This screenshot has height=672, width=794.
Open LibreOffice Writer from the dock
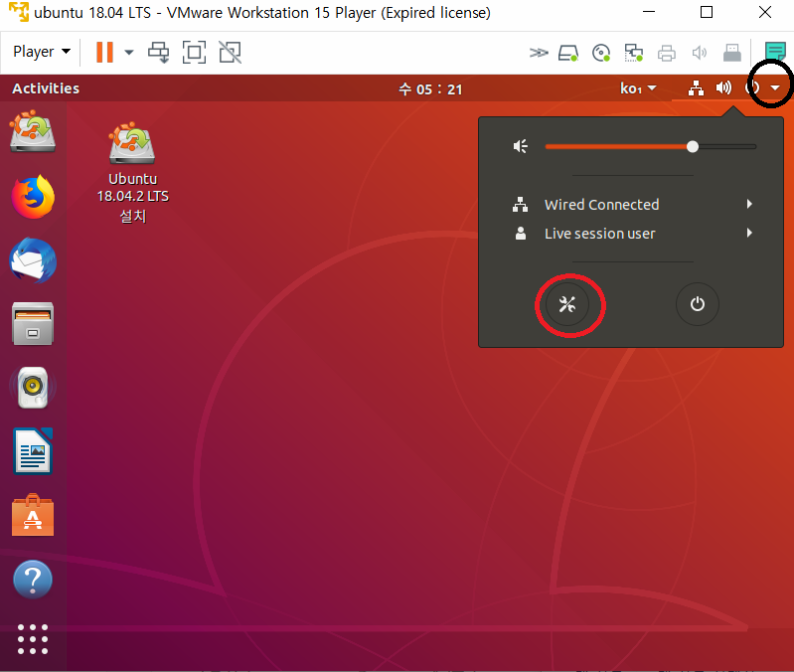point(33,451)
